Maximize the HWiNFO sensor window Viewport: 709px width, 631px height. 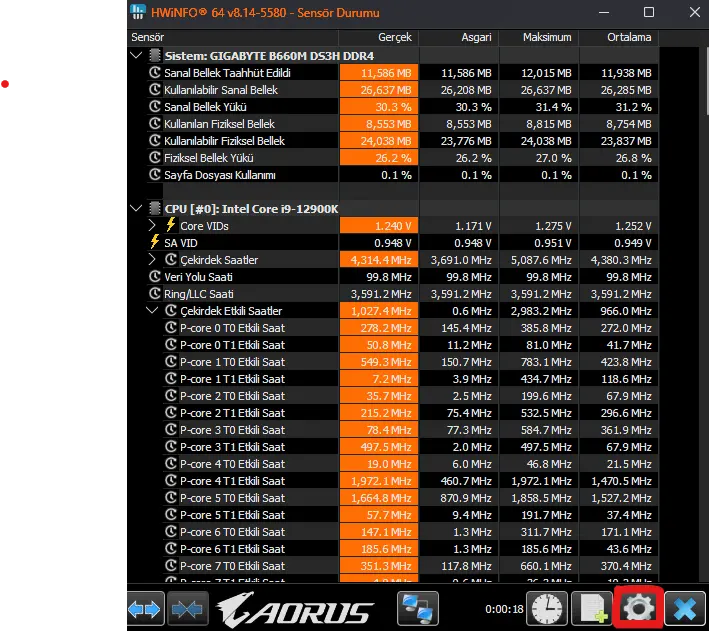pyautogui.click(x=649, y=12)
